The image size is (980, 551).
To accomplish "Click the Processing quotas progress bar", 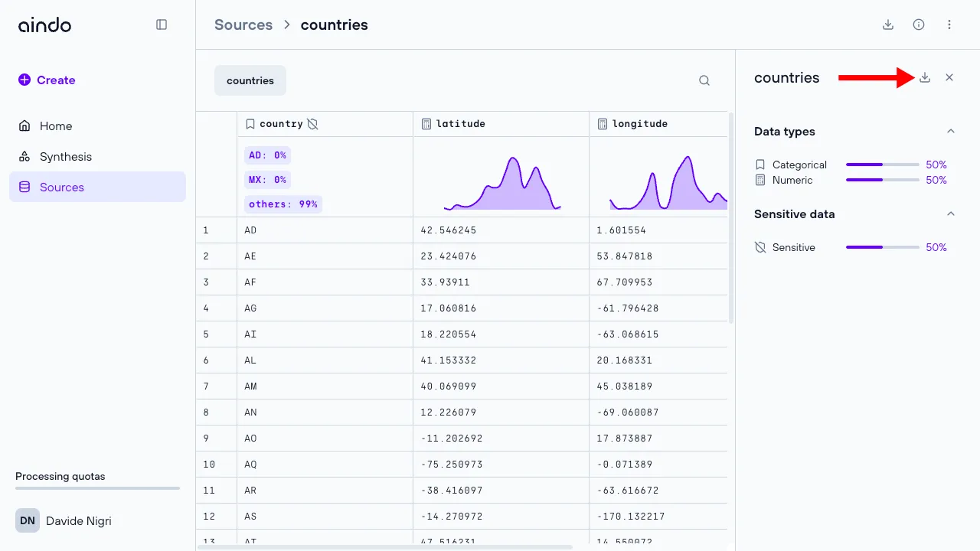I will pyautogui.click(x=97, y=487).
